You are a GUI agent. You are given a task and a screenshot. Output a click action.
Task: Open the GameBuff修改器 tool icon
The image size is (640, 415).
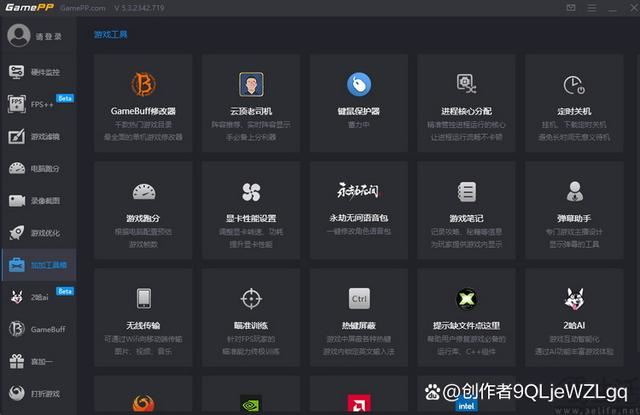point(144,84)
